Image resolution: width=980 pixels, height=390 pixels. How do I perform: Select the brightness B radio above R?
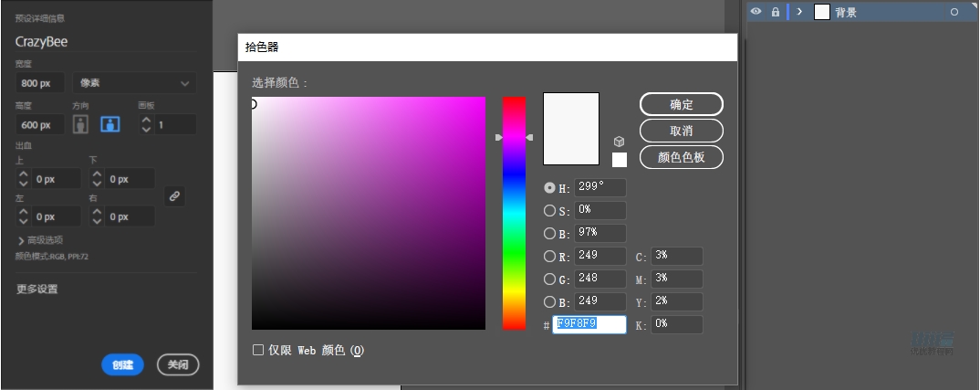pyautogui.click(x=549, y=234)
